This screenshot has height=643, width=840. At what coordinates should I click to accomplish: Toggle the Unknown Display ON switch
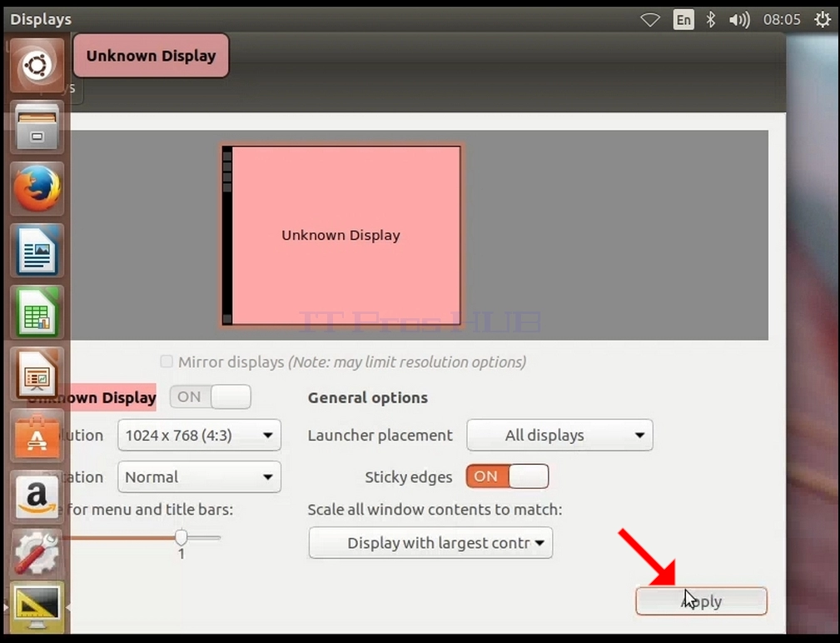210,397
